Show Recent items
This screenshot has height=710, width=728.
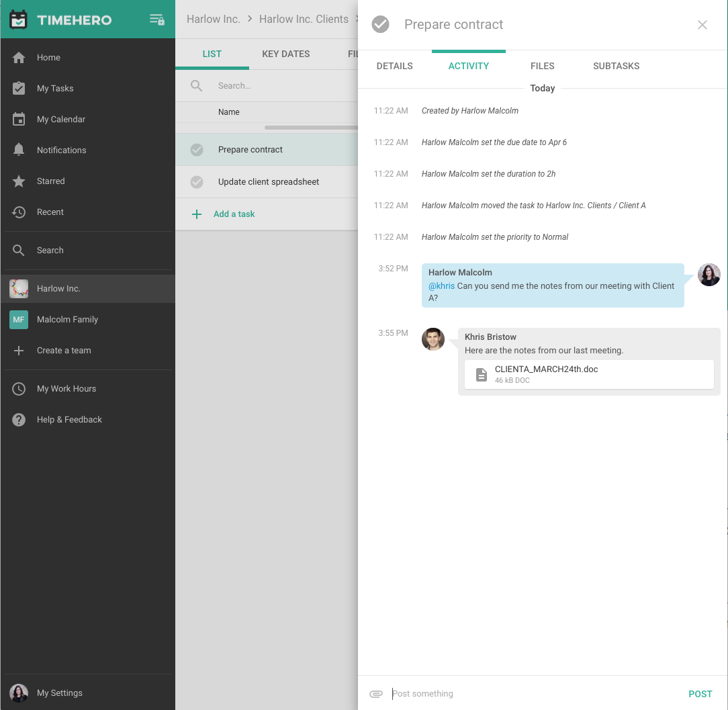point(88,212)
